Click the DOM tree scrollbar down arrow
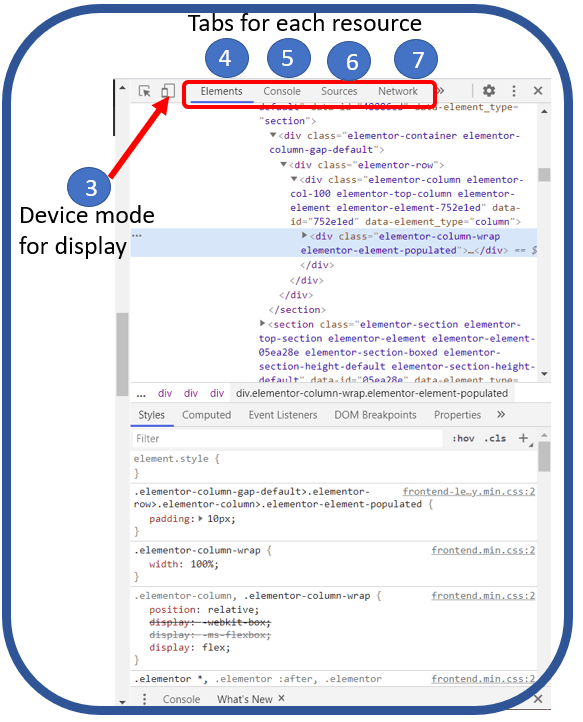Screen dimensions: 583x722 [x=544, y=374]
